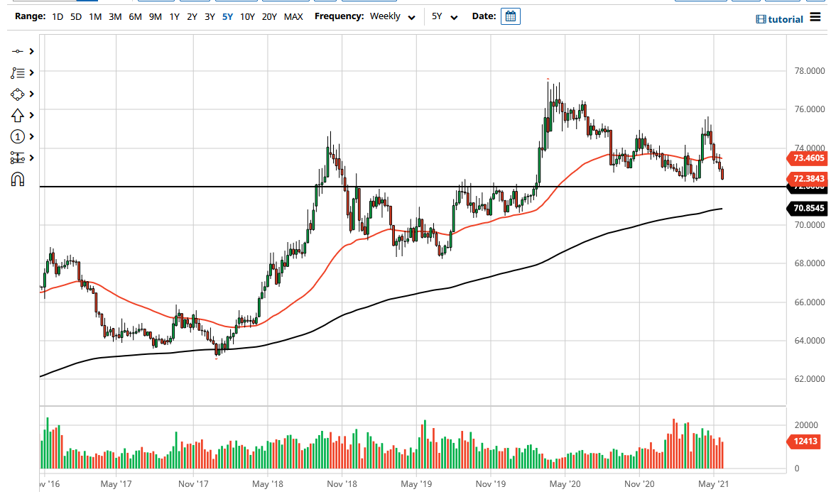Image resolution: width=831 pixels, height=504 pixels.
Task: Select the ellipse shape drawing tool
Action: (18, 94)
